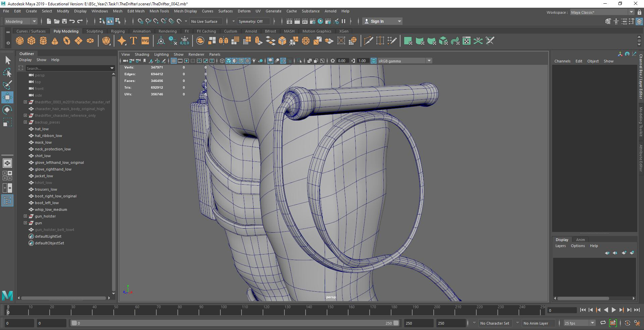Viewport: 644px width, 330px height.
Task: Click the No Character Set selector
Action: (495, 323)
